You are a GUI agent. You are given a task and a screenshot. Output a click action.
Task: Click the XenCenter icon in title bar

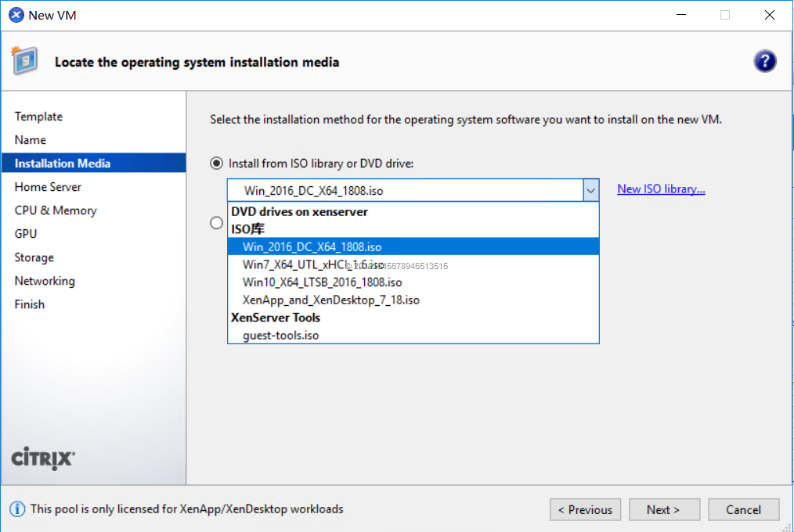(16, 15)
